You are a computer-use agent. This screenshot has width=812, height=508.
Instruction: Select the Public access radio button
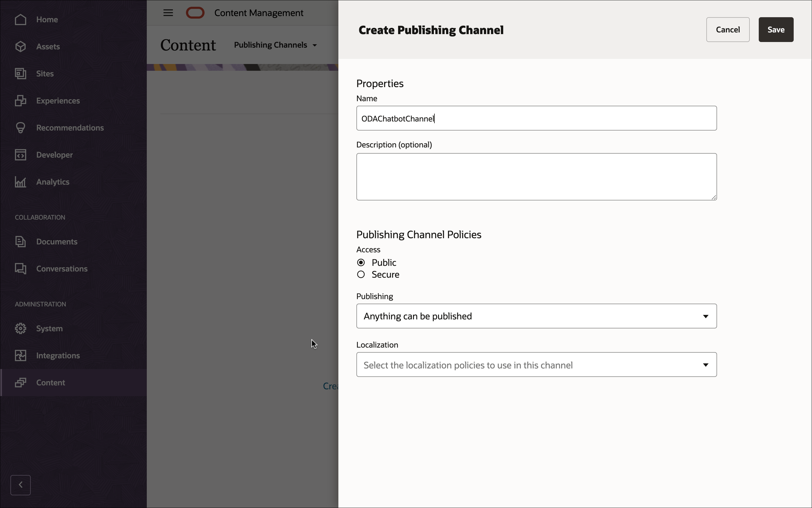361,262
